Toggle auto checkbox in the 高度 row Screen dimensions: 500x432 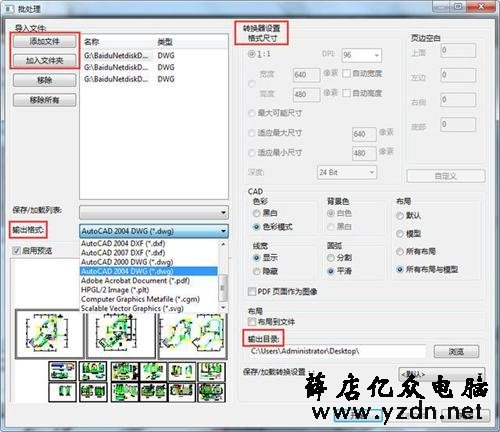[x=346, y=93]
